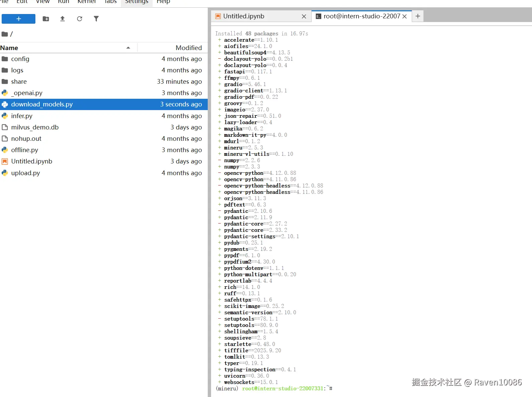Open the Settings menu
This screenshot has height=397, width=532.
pyautogui.click(x=137, y=2)
